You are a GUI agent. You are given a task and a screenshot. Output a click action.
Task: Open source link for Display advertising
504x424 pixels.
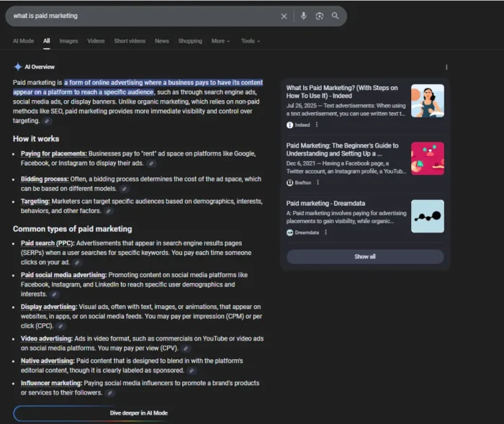click(x=60, y=326)
